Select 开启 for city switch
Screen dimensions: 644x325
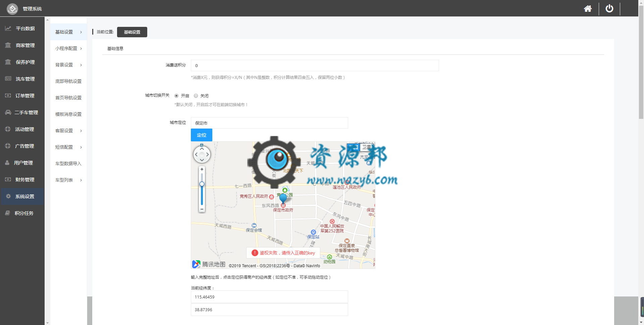coord(176,96)
